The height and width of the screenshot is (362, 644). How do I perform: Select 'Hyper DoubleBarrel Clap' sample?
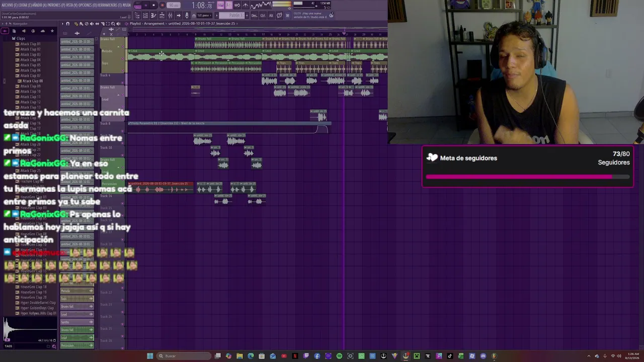coord(38,303)
